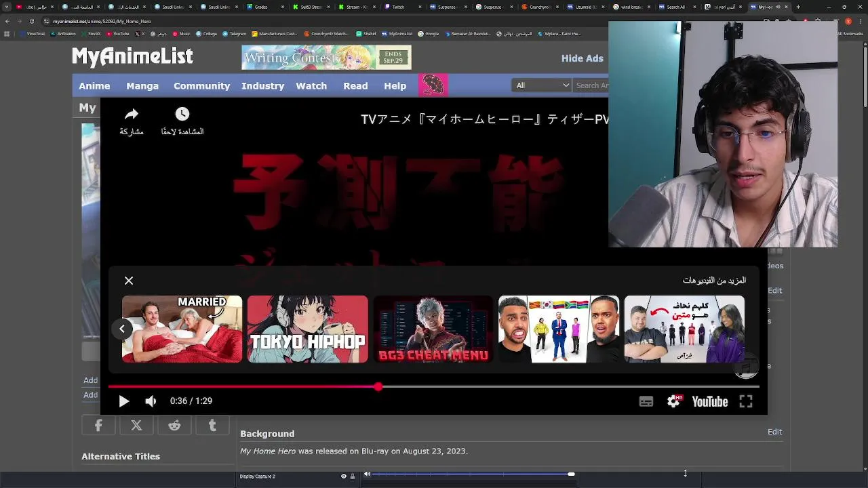
Task: Open the Manga menu
Action: 142,85
